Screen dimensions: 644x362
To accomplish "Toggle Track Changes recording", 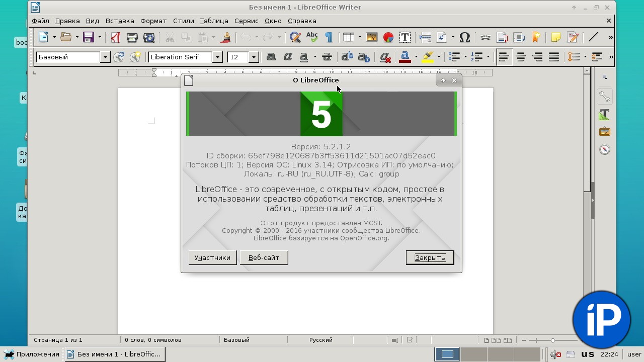I will coord(573,37).
